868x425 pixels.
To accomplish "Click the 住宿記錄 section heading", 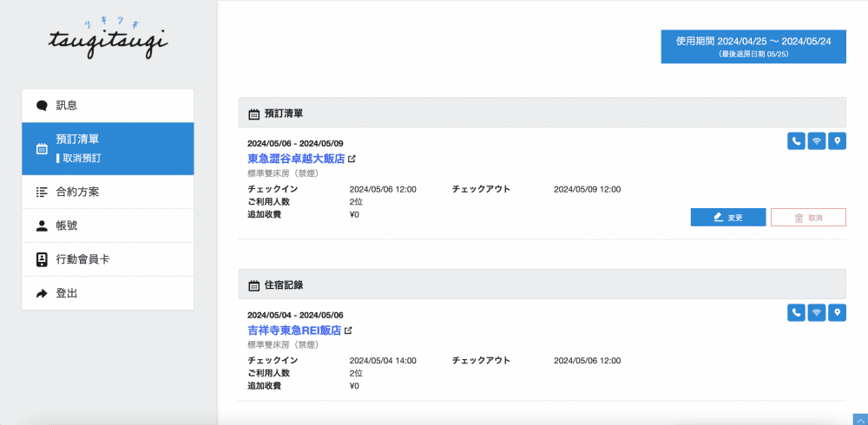I will tap(284, 285).
